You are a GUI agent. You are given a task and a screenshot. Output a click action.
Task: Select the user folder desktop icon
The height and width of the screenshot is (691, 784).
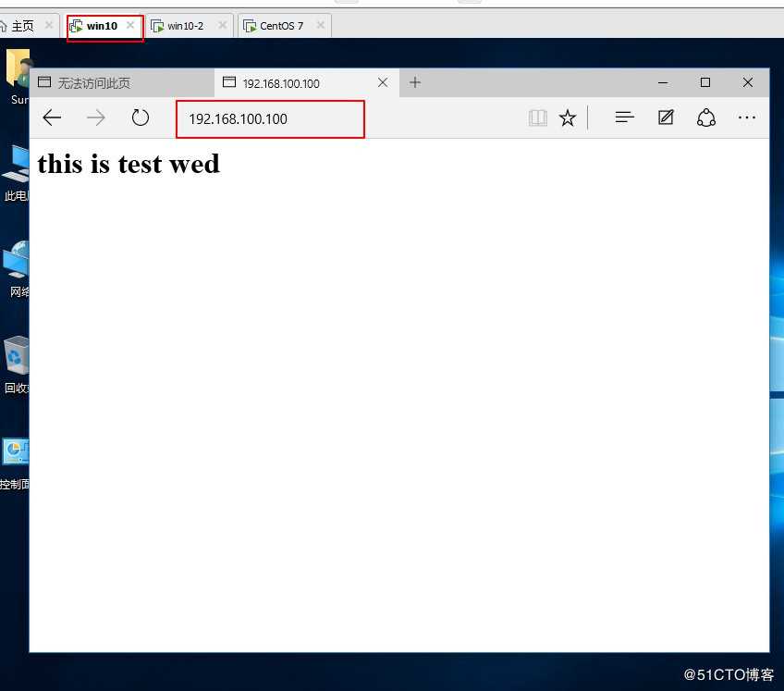pyautogui.click(x=18, y=77)
